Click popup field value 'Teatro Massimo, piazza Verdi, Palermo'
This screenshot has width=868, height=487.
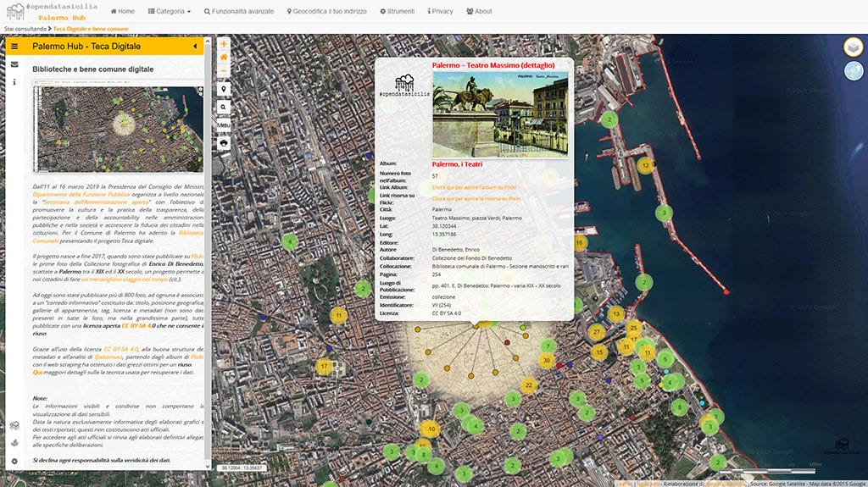[476, 218]
